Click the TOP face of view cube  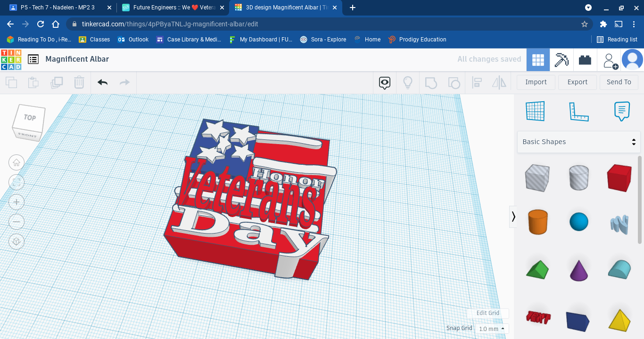(x=30, y=117)
